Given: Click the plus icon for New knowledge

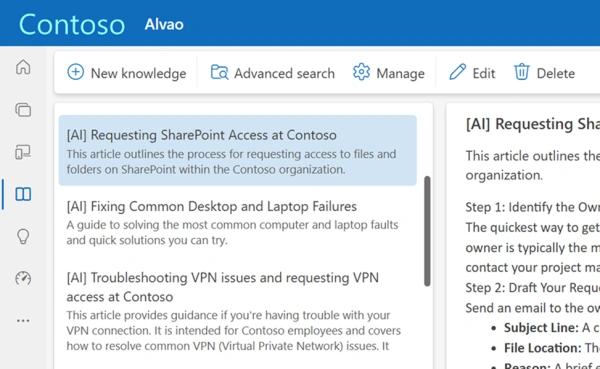Looking at the screenshot, I should click(x=75, y=72).
